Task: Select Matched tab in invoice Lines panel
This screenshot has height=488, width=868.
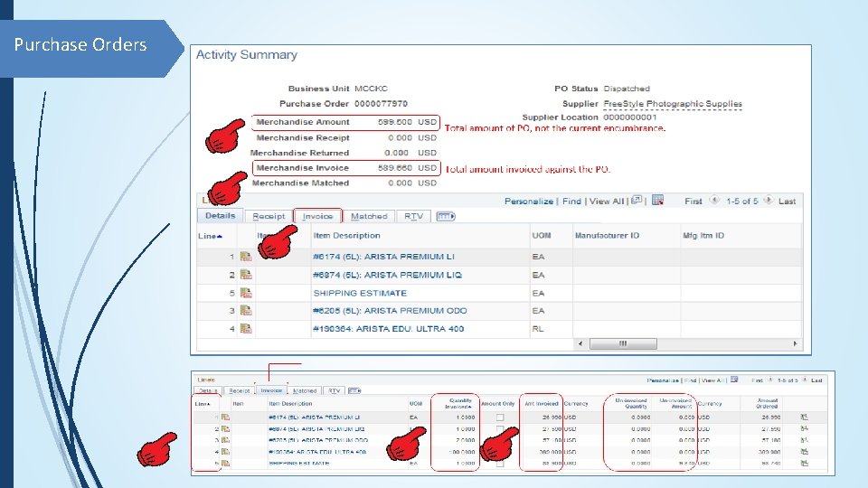Action: [305, 390]
